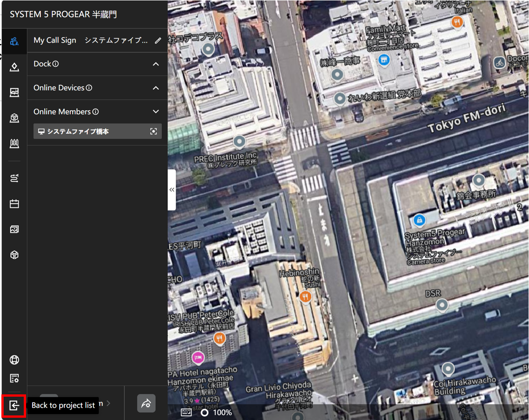The height and width of the screenshot is (420, 529).
Task: Open the Team panel icon in the sidebar
Action: click(x=14, y=42)
